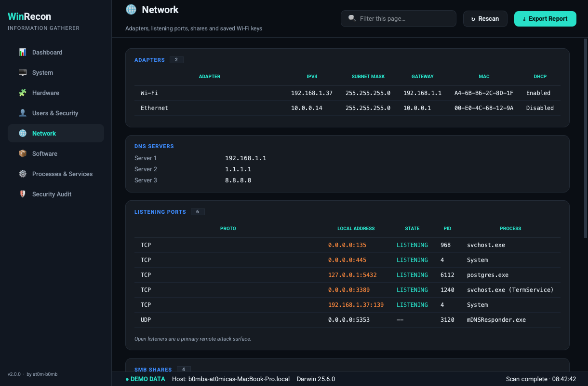Click IPv4 address 10.0.0.14
Screen dimensions: 588x386
pyautogui.click(x=307, y=108)
